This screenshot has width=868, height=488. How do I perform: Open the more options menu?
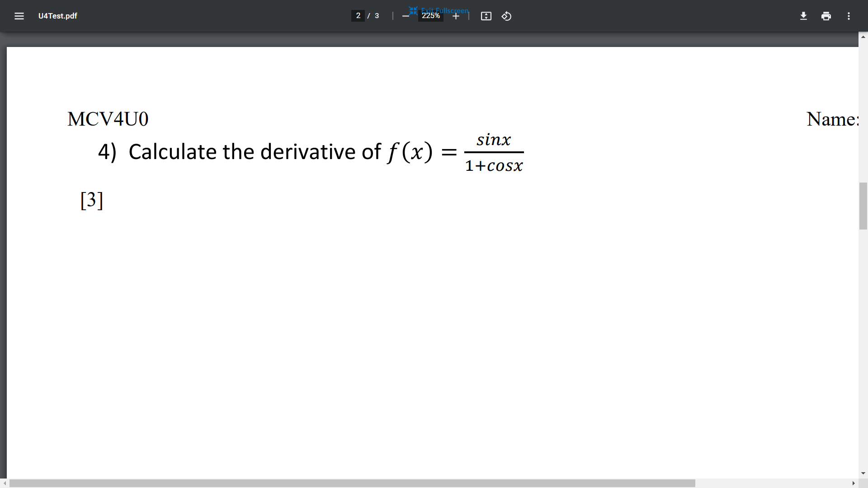849,16
